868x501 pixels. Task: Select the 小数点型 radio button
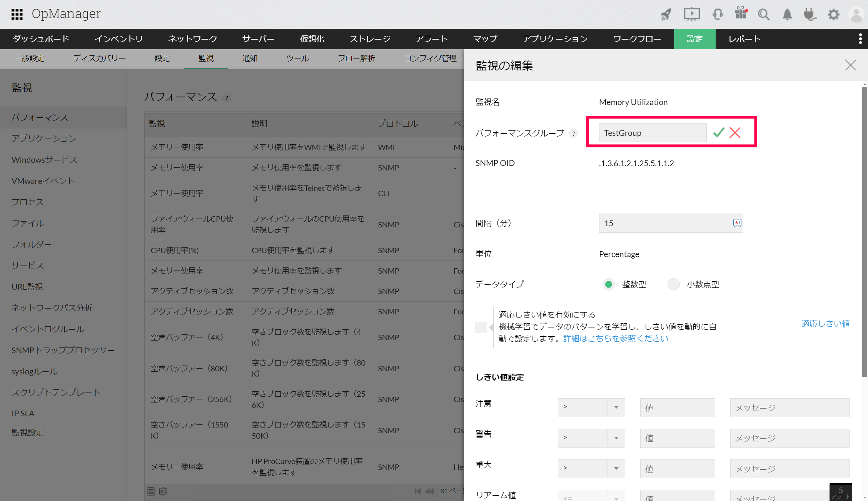[x=673, y=284]
